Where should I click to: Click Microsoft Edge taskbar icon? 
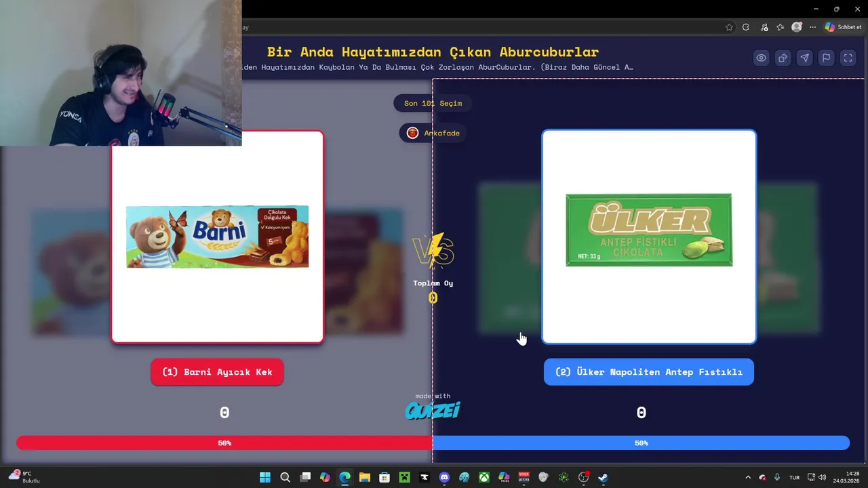click(x=344, y=477)
